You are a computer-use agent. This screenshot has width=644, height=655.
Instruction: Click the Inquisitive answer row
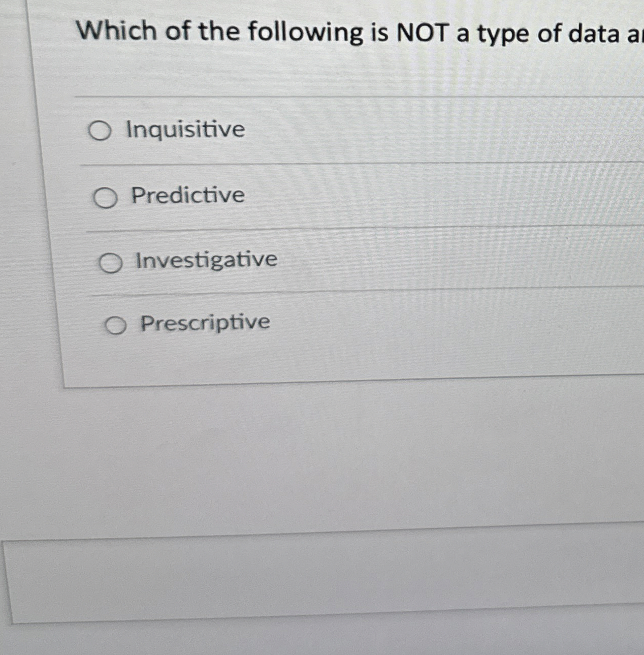305,130
